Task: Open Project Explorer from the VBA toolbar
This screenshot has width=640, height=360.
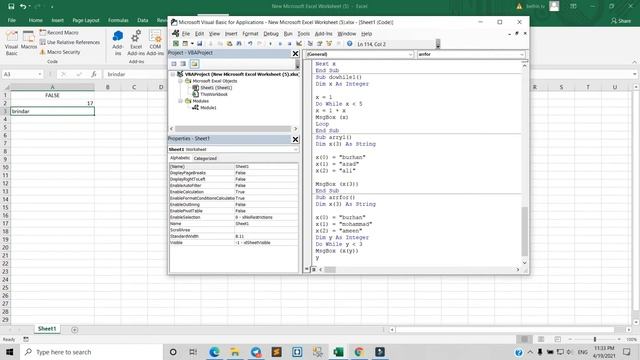Action: tap(310, 44)
